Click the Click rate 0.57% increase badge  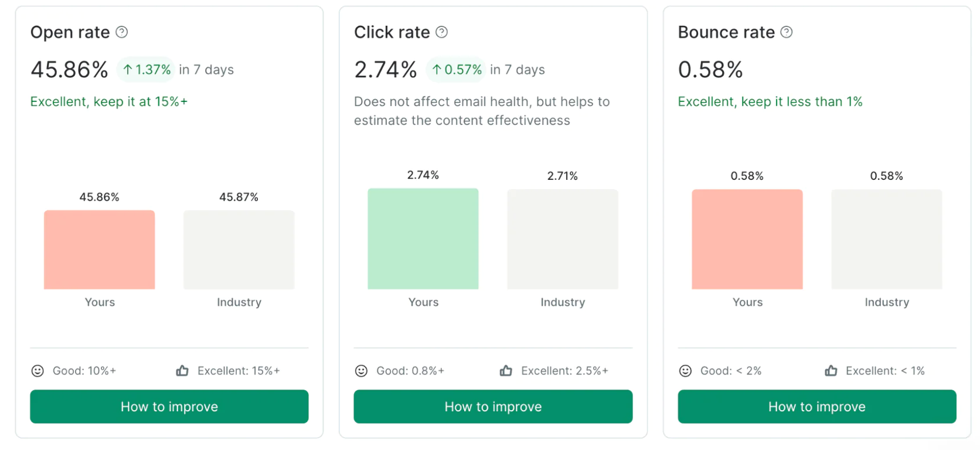pyautogui.click(x=457, y=70)
